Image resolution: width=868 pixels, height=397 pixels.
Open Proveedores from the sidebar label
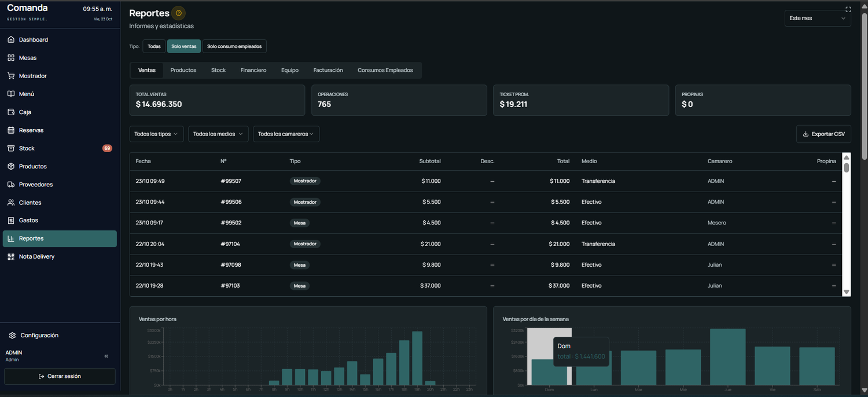click(36, 185)
